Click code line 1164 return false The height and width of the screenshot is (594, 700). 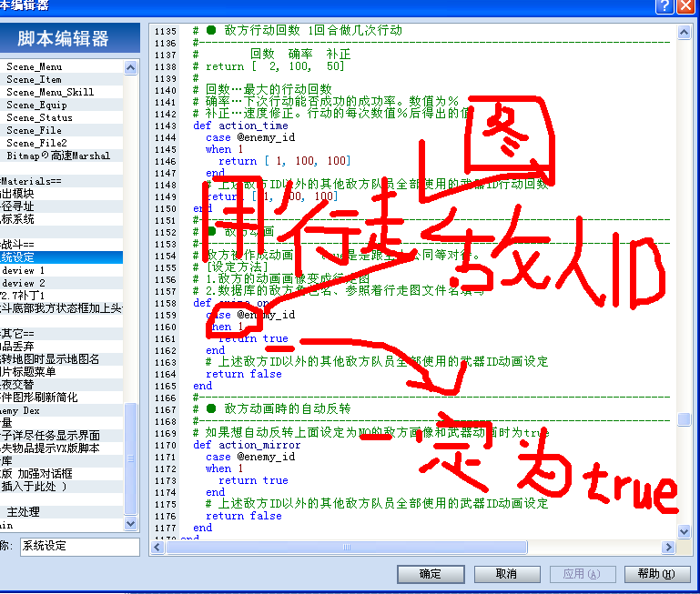[x=244, y=375]
